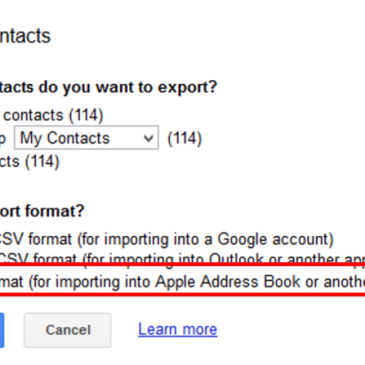Click the 'Google account' text in the first format

tap(275, 239)
